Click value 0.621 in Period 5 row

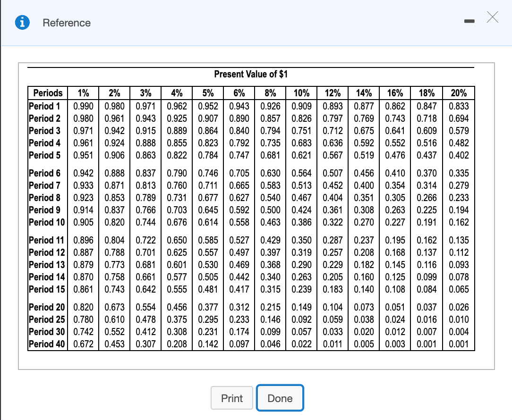[x=301, y=155]
